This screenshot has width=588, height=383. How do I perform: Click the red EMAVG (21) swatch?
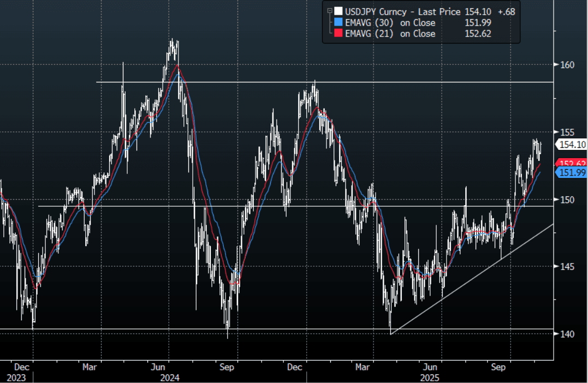click(x=338, y=34)
